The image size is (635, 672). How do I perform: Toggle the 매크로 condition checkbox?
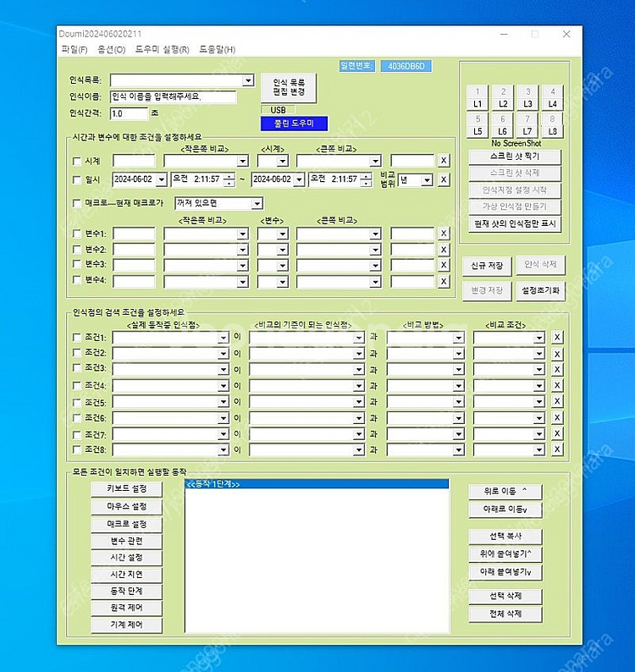(x=77, y=203)
